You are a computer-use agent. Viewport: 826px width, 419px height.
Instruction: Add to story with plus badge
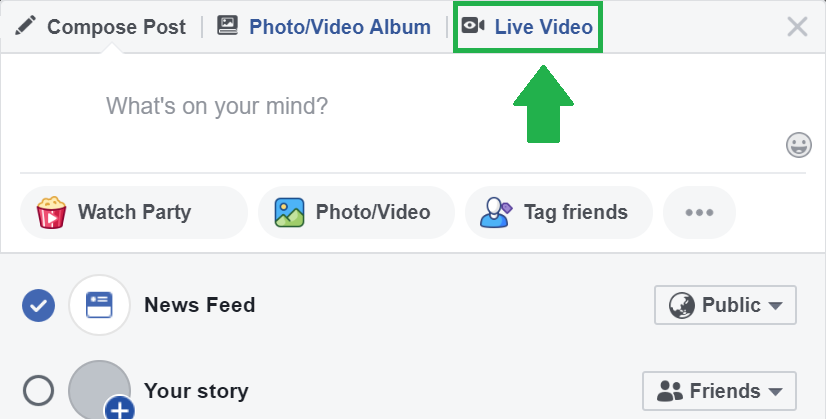point(120,408)
